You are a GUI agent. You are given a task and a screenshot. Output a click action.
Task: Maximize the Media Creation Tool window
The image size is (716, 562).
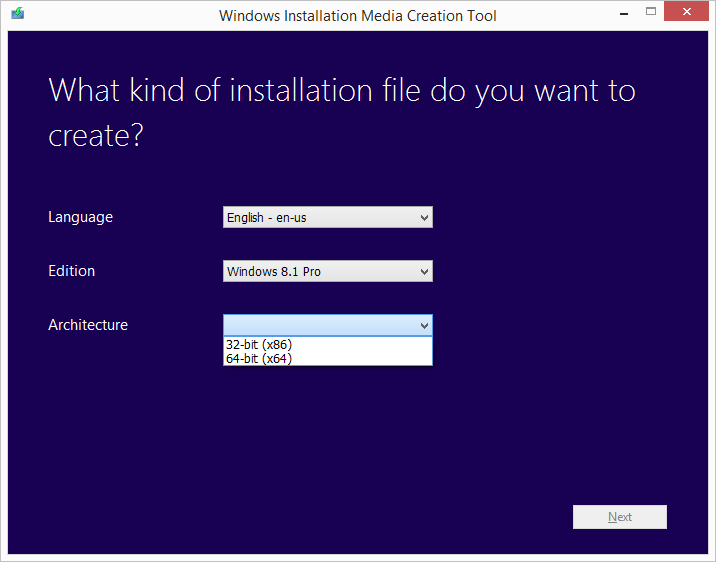click(651, 12)
